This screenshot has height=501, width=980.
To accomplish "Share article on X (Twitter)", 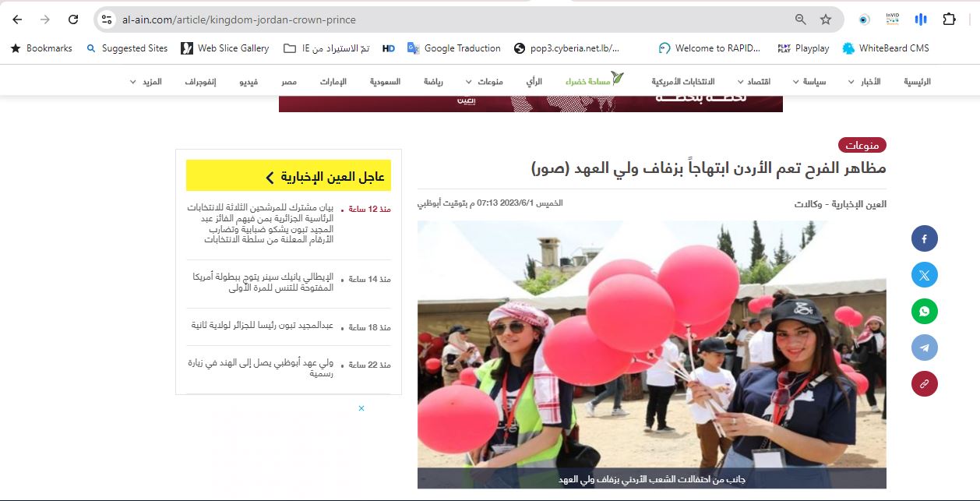I will 924,275.
